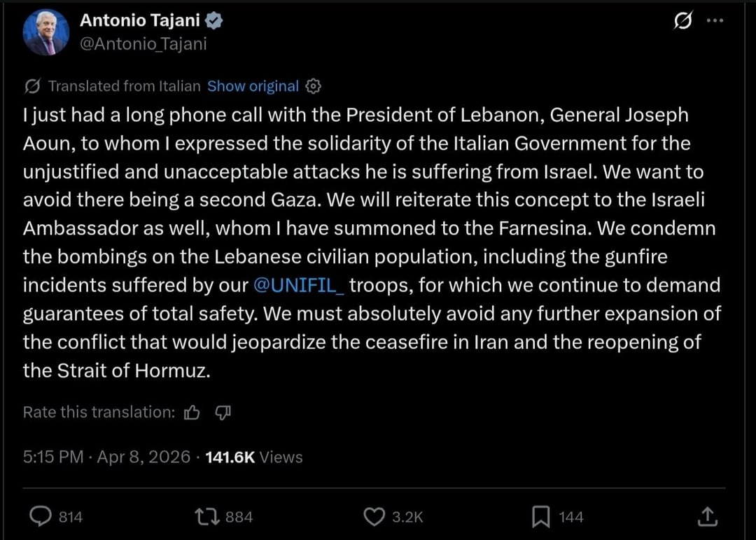Click the @Antonio_Tajani handle
This screenshot has width=756, height=540.
pos(143,43)
